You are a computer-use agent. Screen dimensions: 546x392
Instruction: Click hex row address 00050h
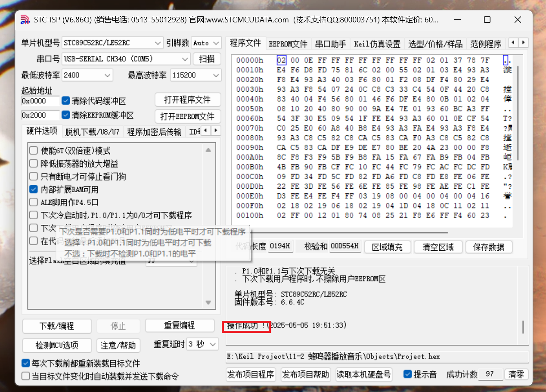coord(250,109)
